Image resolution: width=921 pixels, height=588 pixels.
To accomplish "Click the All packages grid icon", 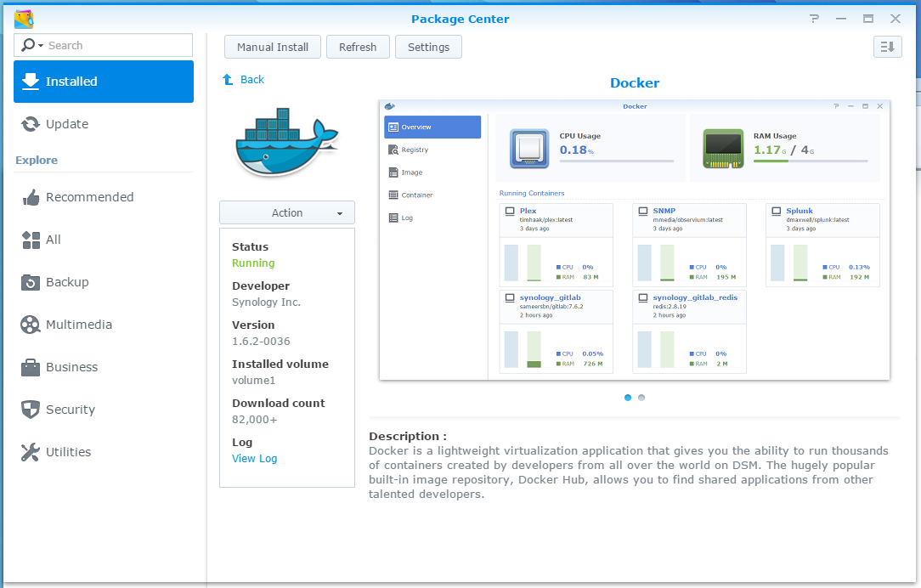I will 31,240.
